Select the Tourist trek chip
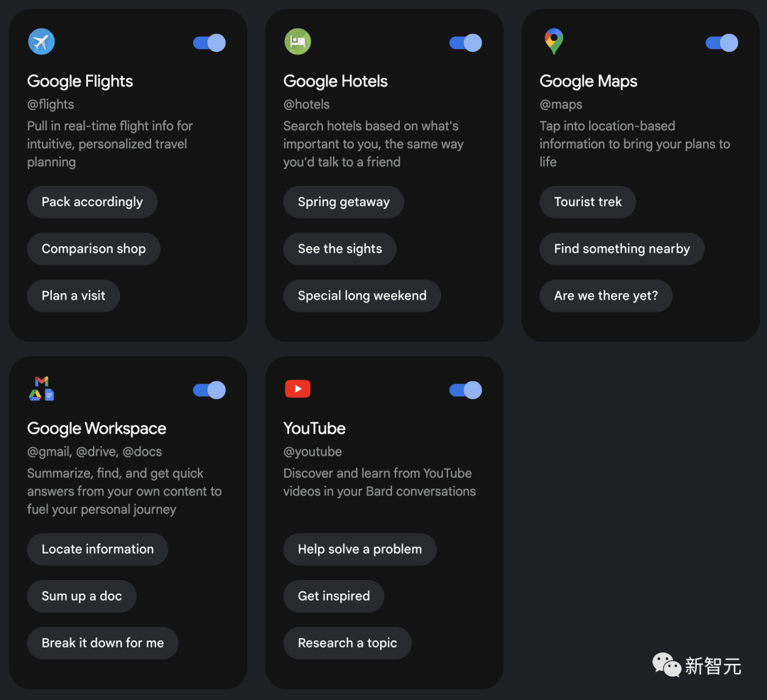The width and height of the screenshot is (767, 700). click(x=587, y=202)
